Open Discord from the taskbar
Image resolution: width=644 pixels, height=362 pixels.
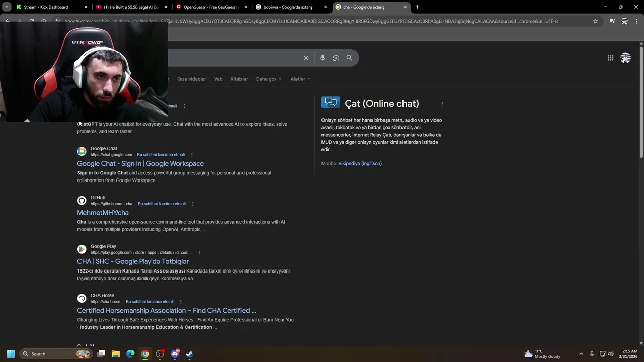175,354
